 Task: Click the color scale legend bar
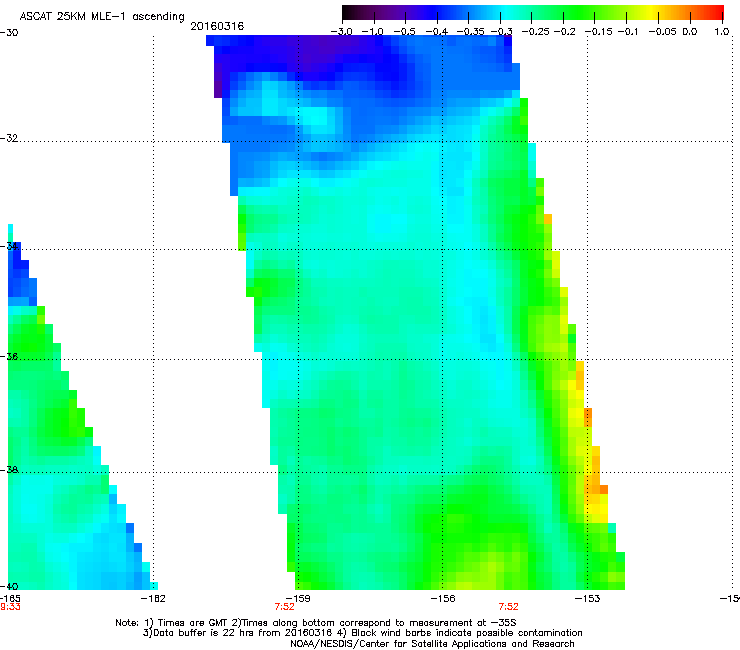point(533,13)
